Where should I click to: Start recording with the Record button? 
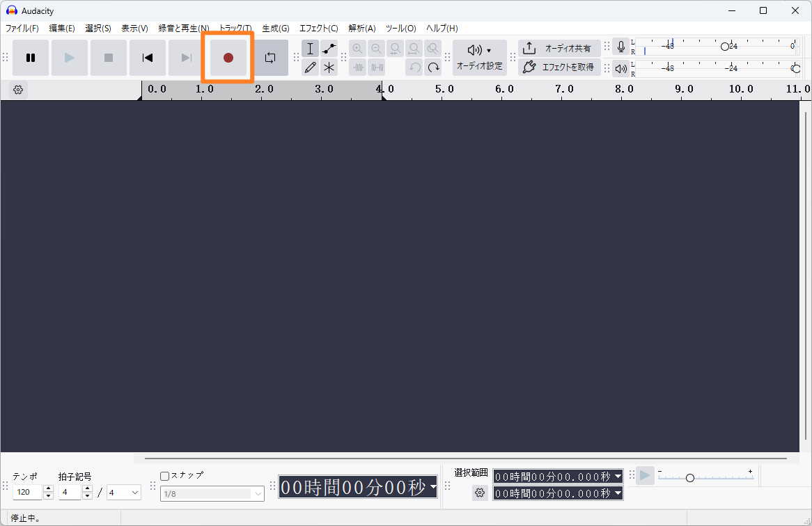click(x=228, y=58)
